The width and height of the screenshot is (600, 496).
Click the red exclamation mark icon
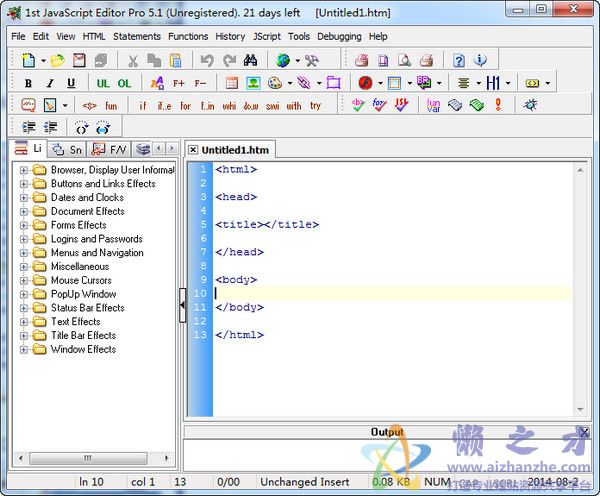[498, 104]
